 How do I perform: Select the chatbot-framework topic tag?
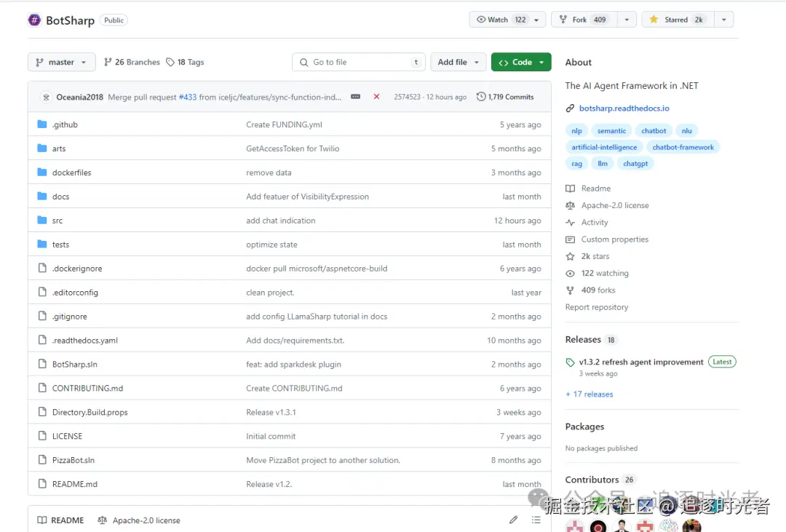683,148
